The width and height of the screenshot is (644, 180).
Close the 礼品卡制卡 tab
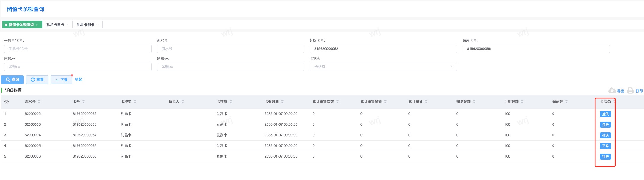[x=98, y=25]
